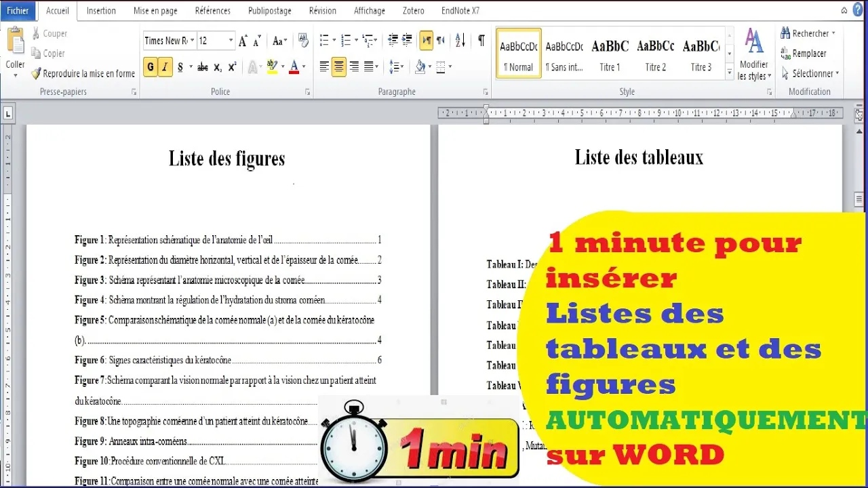
Task: Click the Remplacer button
Action: point(804,54)
